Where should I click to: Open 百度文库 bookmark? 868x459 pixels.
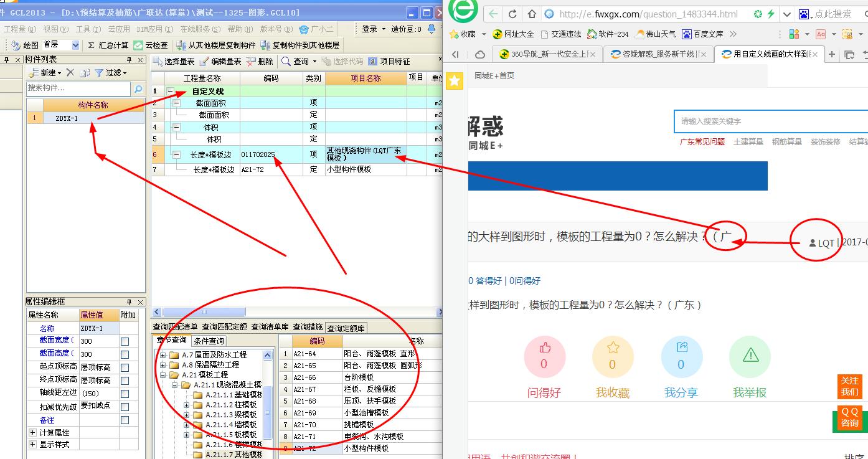click(x=702, y=34)
